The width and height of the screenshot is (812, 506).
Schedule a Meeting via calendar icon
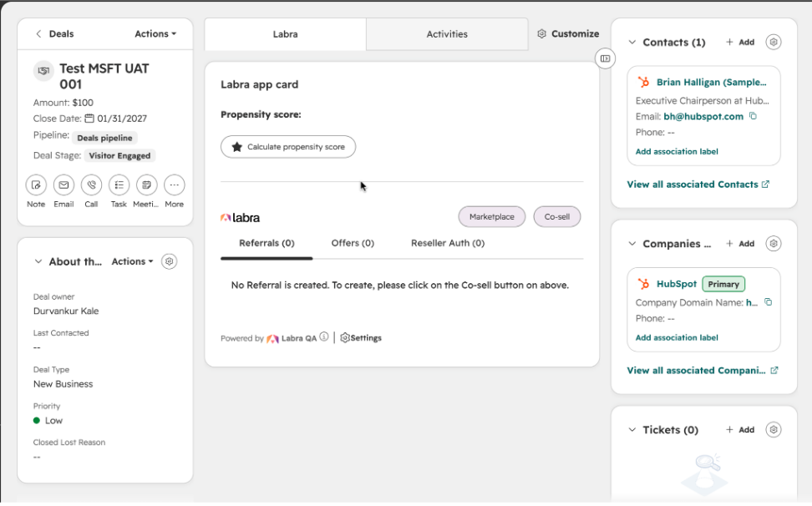[x=146, y=185]
